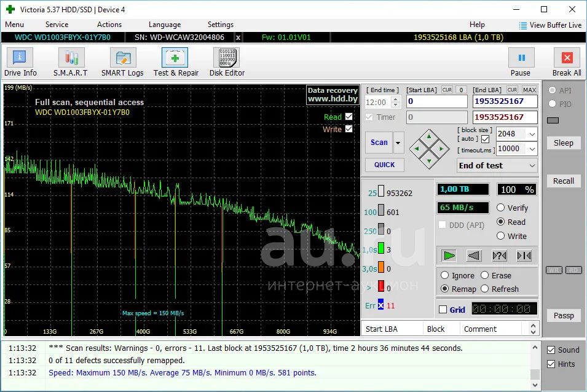This screenshot has height=392, width=587.
Task: Click the Break All button
Action: pos(566,63)
